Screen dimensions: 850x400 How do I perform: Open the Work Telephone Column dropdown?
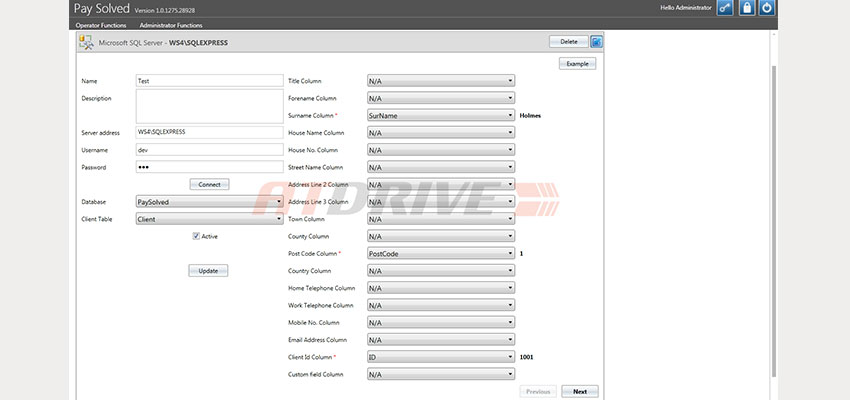coord(441,305)
